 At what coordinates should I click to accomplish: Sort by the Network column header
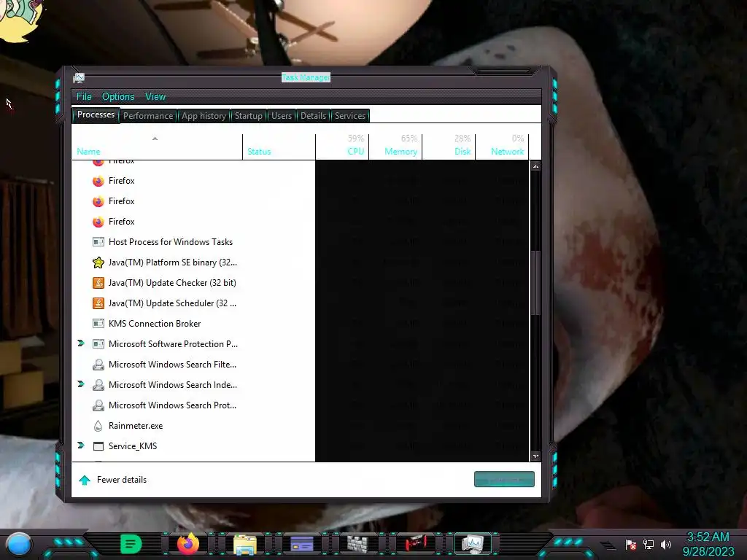[x=502, y=147]
